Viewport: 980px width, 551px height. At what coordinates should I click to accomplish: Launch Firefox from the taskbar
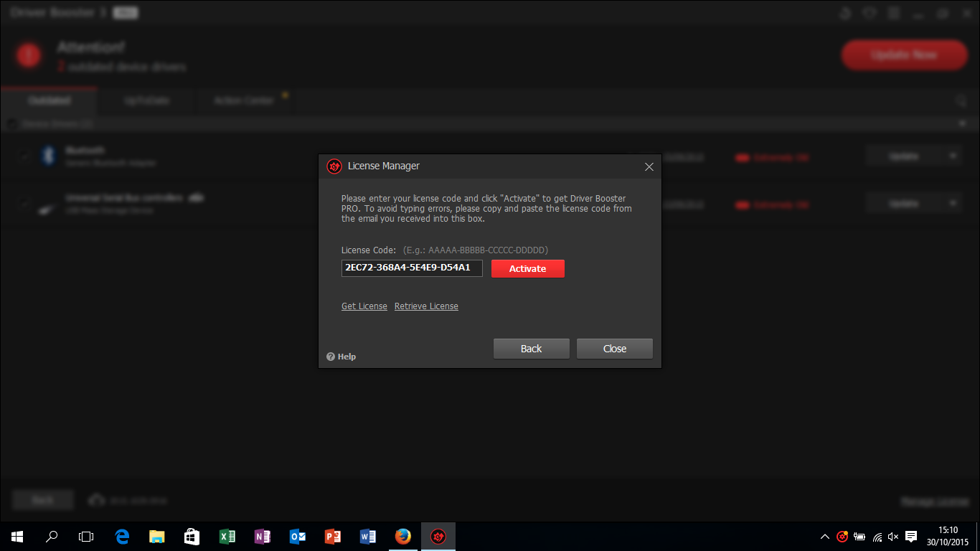(x=402, y=537)
